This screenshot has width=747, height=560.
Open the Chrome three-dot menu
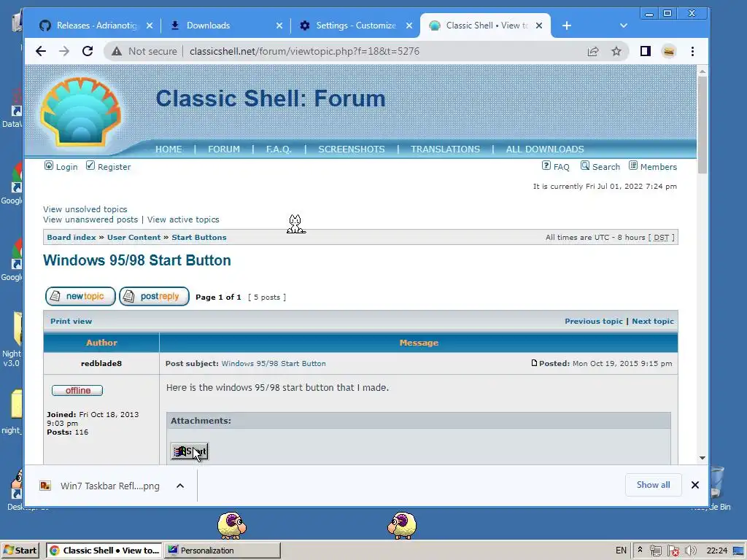tap(693, 52)
